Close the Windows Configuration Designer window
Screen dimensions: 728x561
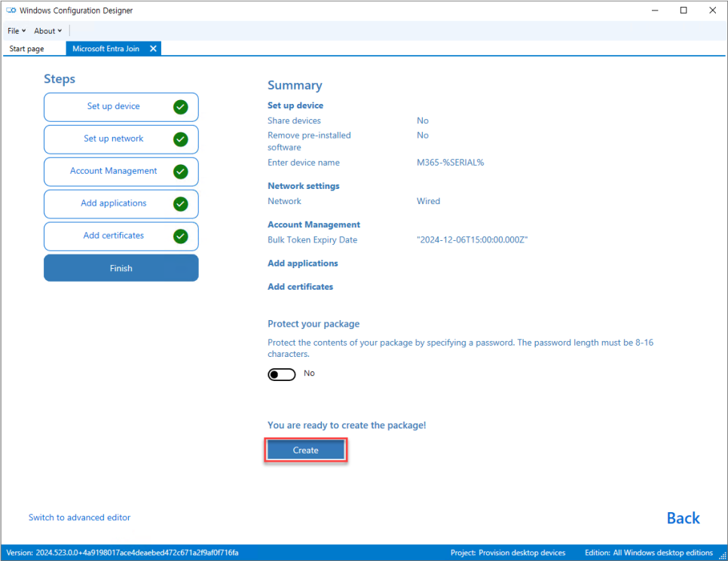tap(713, 11)
